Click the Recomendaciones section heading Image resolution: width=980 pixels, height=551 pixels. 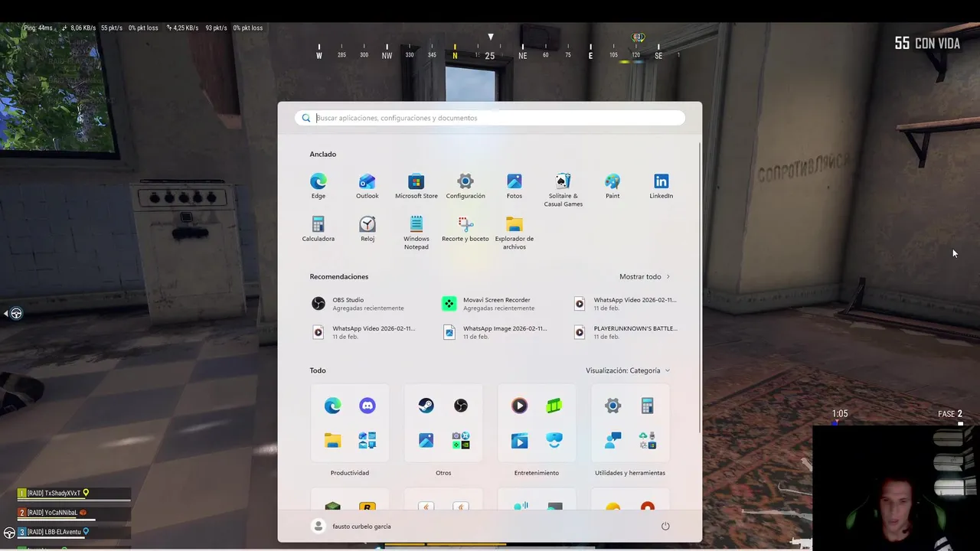pyautogui.click(x=339, y=276)
